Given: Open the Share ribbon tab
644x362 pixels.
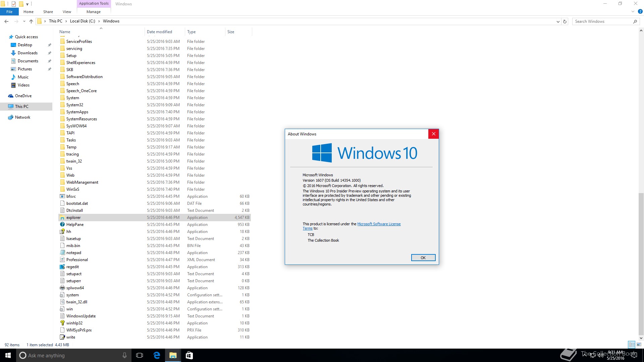Looking at the screenshot, I should 48,12.
